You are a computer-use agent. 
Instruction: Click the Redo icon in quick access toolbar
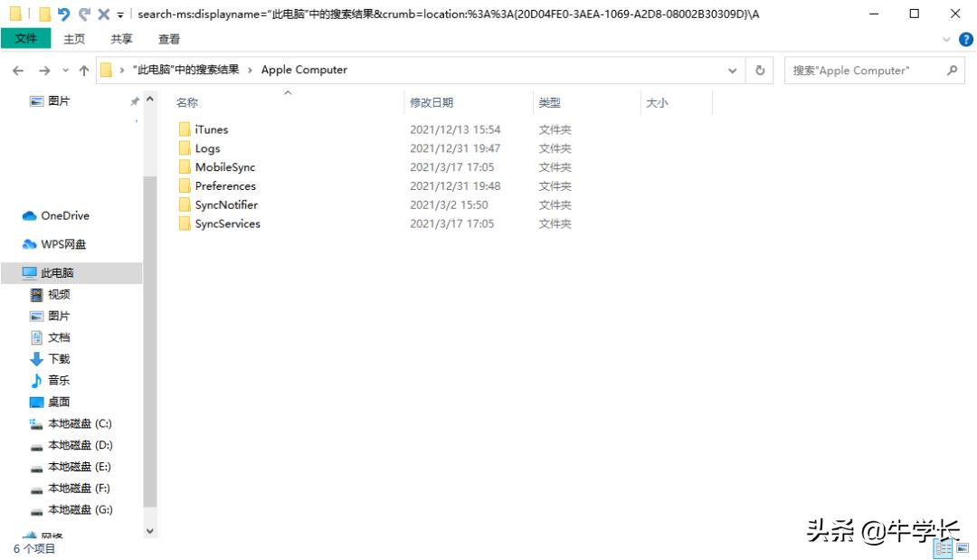point(83,14)
